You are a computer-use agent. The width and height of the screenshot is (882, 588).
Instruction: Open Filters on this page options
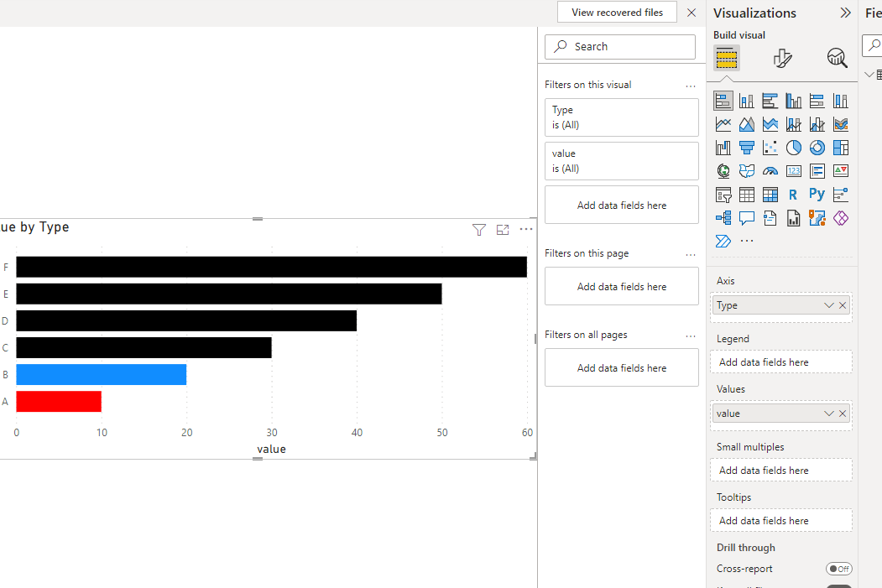(691, 255)
